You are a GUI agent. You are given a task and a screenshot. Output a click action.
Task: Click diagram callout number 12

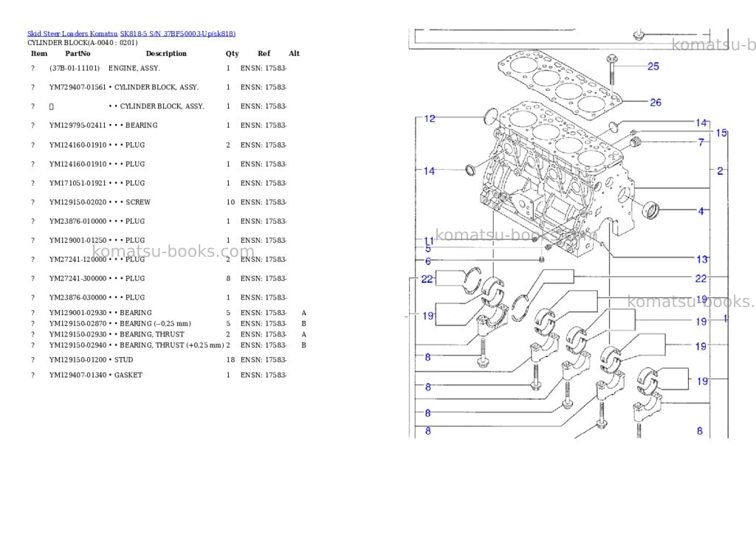pyautogui.click(x=430, y=119)
